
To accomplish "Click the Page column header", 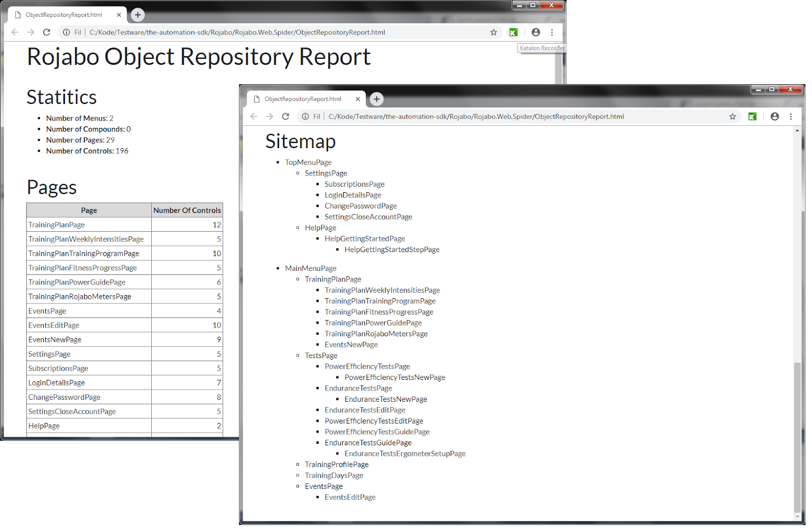I will 89,210.
